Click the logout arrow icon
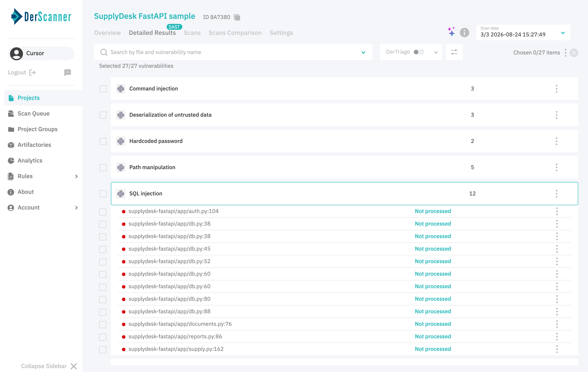Image resolution: width=588 pixels, height=372 pixels. pos(33,72)
